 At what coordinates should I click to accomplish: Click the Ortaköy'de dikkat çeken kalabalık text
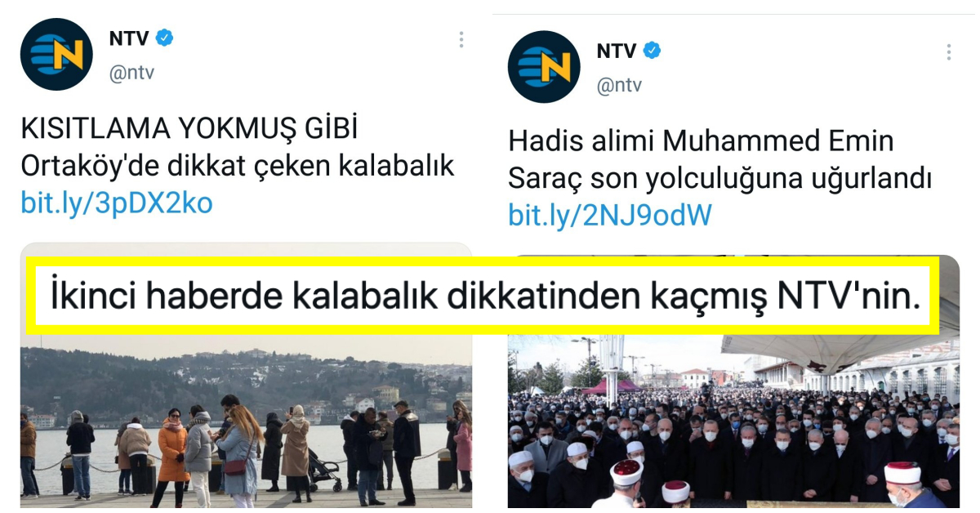238,166
